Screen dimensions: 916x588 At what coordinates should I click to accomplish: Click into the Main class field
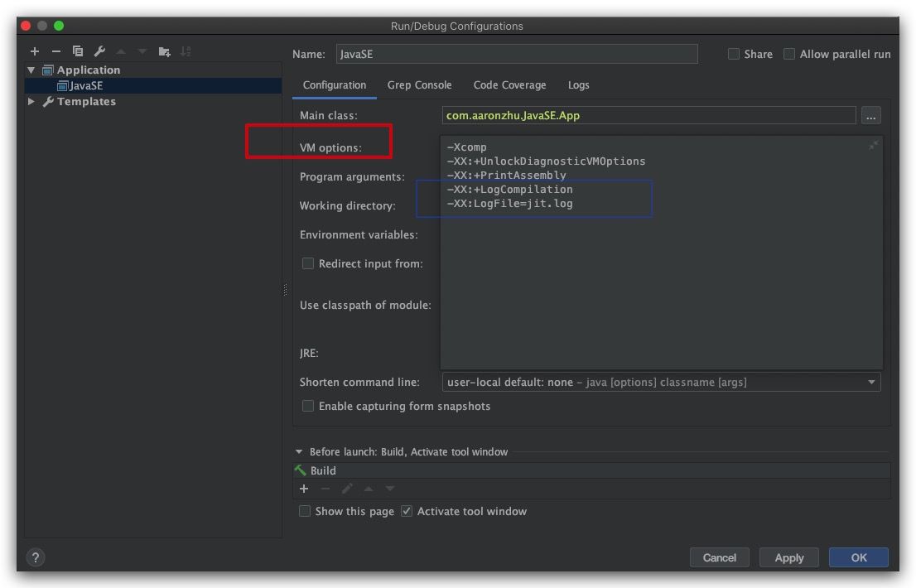(648, 115)
